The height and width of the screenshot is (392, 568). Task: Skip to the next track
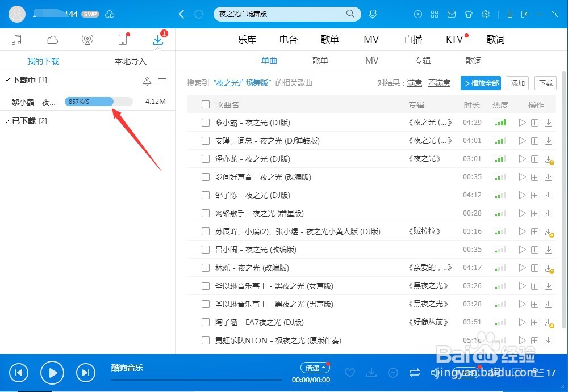pyautogui.click(x=86, y=373)
